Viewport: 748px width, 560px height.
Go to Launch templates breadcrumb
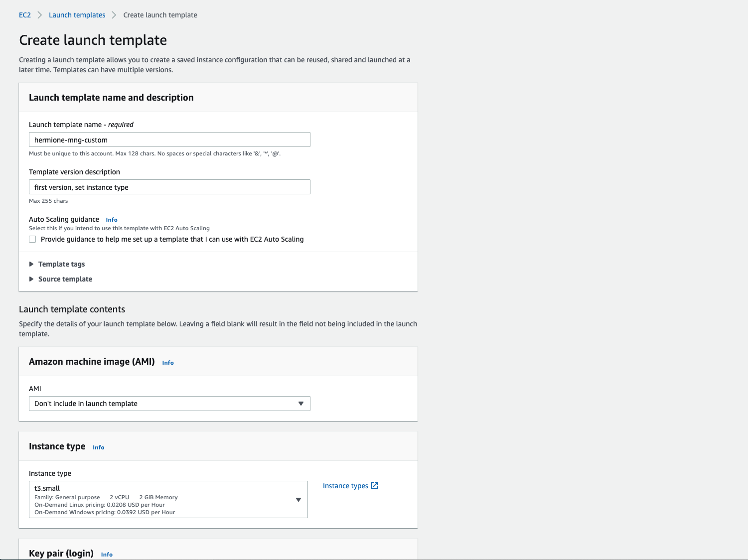pyautogui.click(x=77, y=15)
